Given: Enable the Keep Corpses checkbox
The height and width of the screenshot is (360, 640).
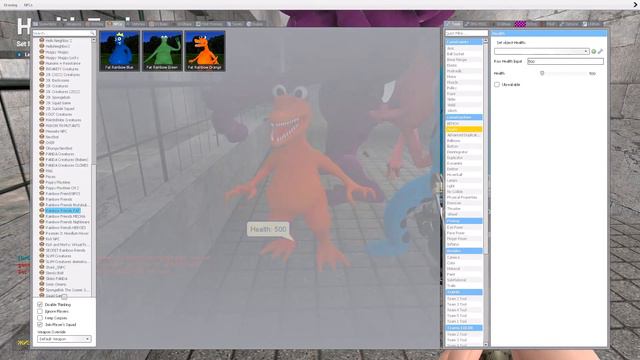Looking at the screenshot, I should click(x=40, y=318).
